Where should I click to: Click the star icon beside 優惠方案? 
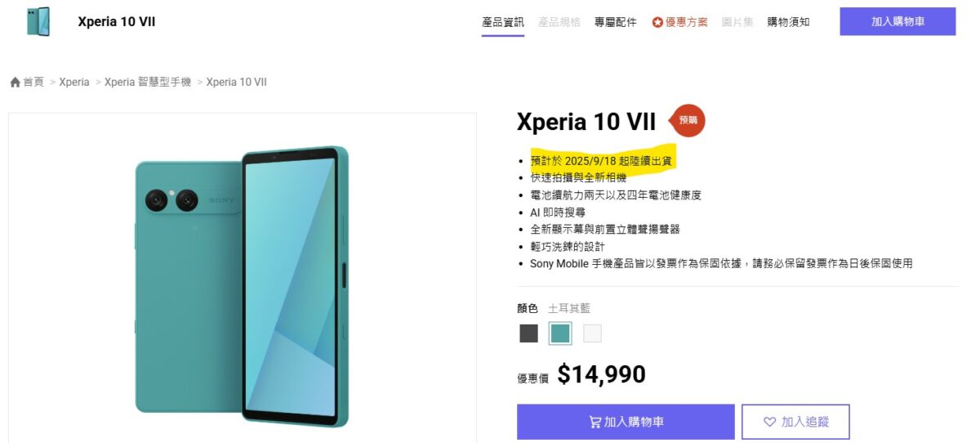[657, 22]
